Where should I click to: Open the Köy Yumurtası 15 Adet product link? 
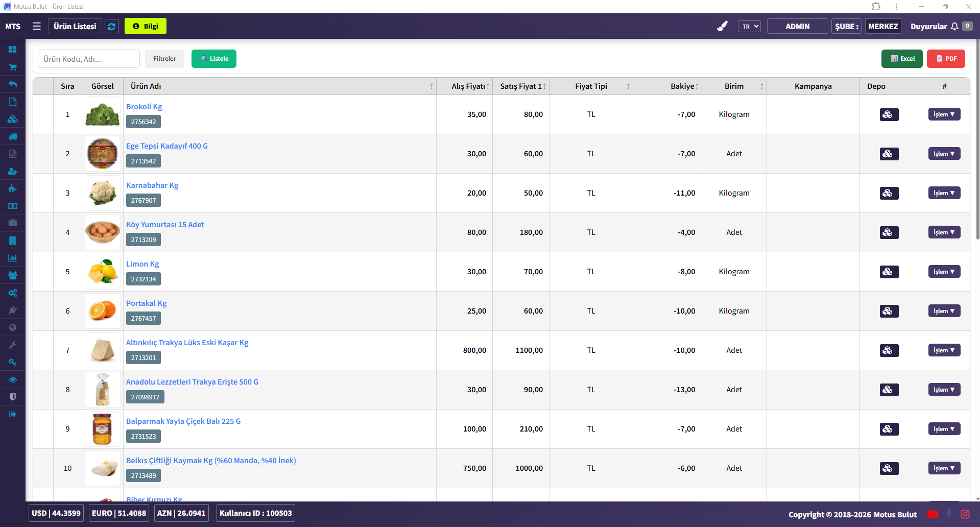coord(165,225)
